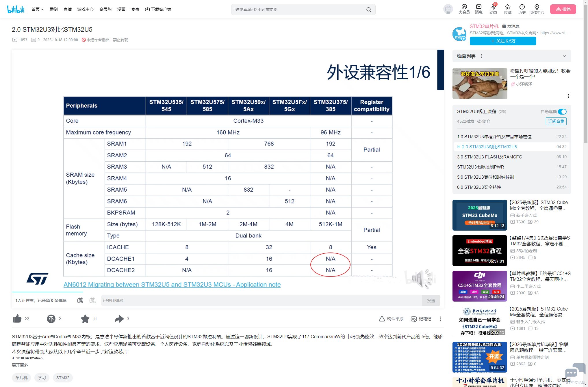The width and height of the screenshot is (588, 387).
Task: Like the video with thumbs-up icon
Action: 17,319
